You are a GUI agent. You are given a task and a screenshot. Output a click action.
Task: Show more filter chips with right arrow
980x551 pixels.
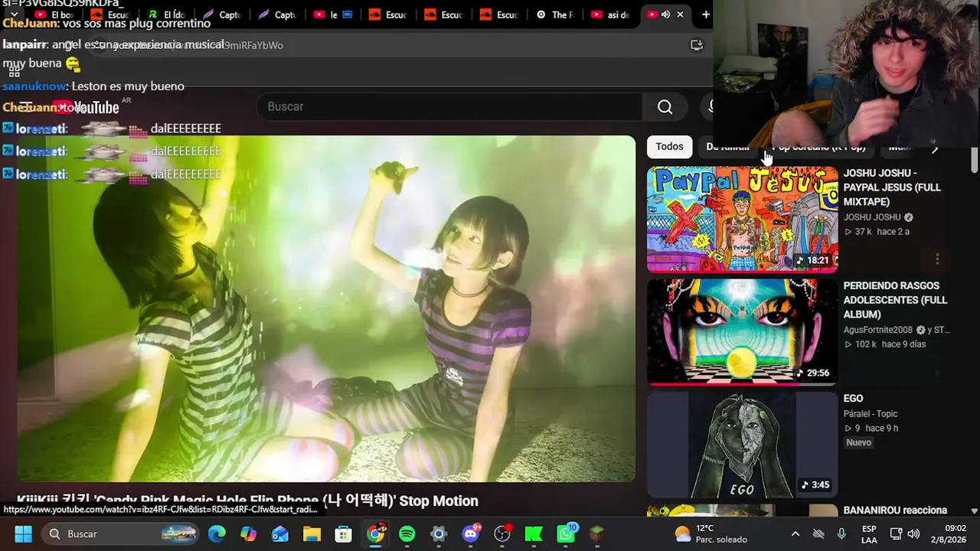coord(935,148)
